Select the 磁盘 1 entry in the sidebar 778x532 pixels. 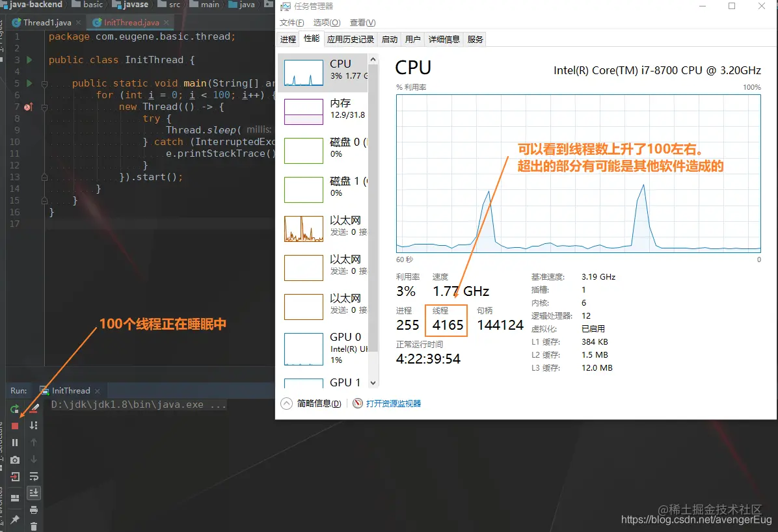click(323, 189)
